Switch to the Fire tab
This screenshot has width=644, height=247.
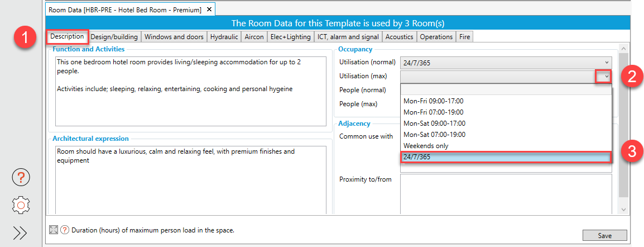pyautogui.click(x=464, y=37)
